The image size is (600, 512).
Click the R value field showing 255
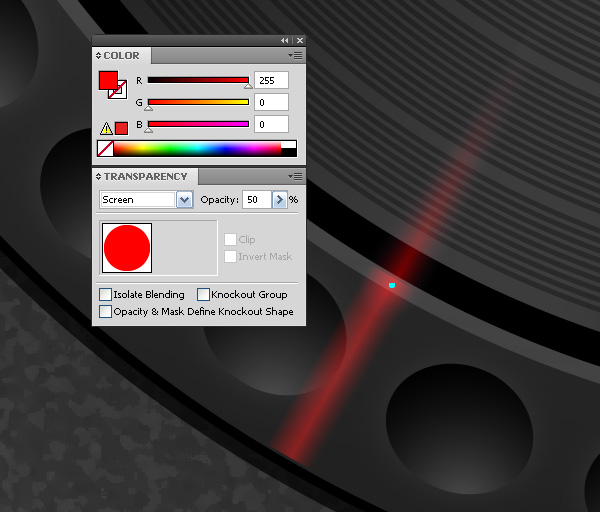pos(271,80)
